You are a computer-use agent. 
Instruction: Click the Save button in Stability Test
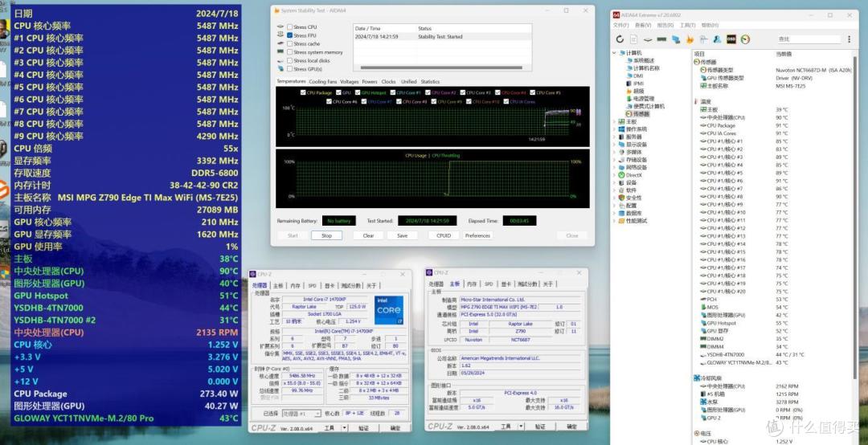pyautogui.click(x=403, y=236)
